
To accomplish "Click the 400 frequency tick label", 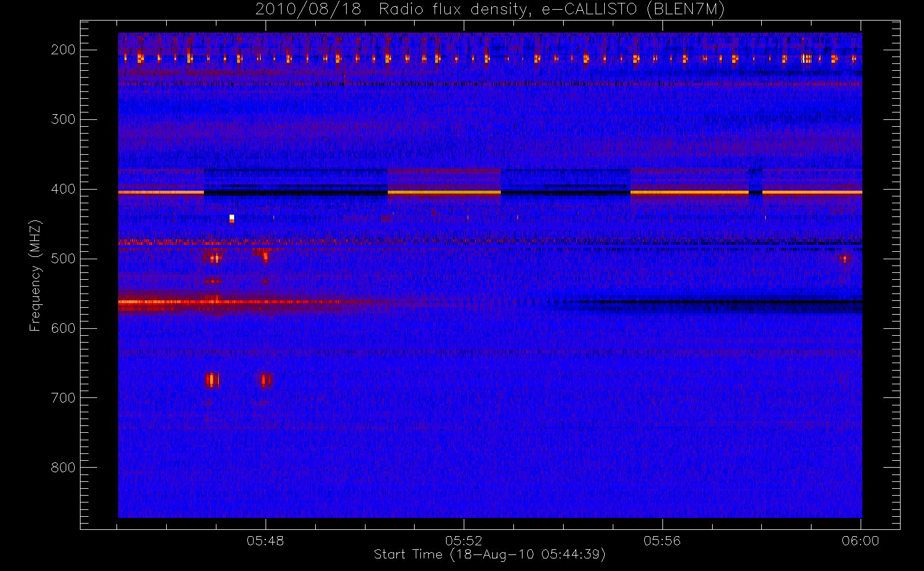I will pos(63,189).
